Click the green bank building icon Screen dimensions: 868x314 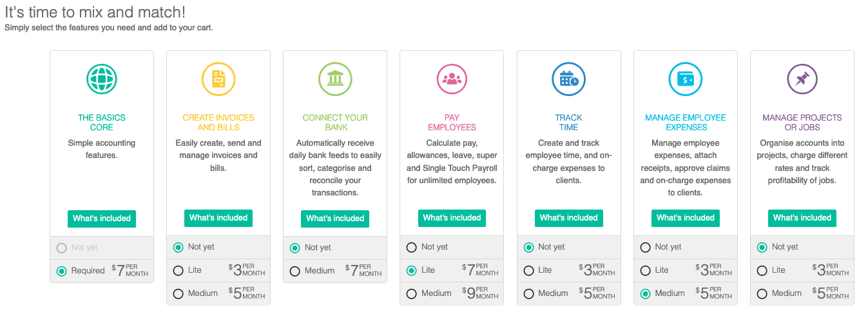click(335, 79)
